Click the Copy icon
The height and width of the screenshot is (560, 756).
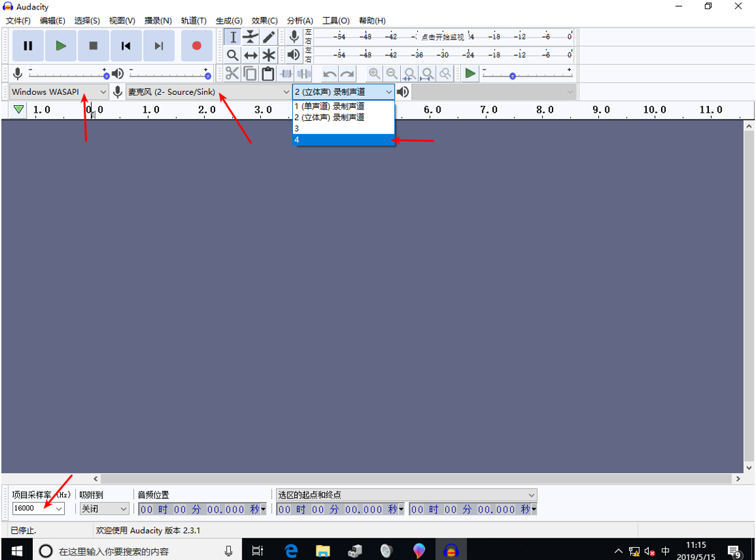pos(250,74)
